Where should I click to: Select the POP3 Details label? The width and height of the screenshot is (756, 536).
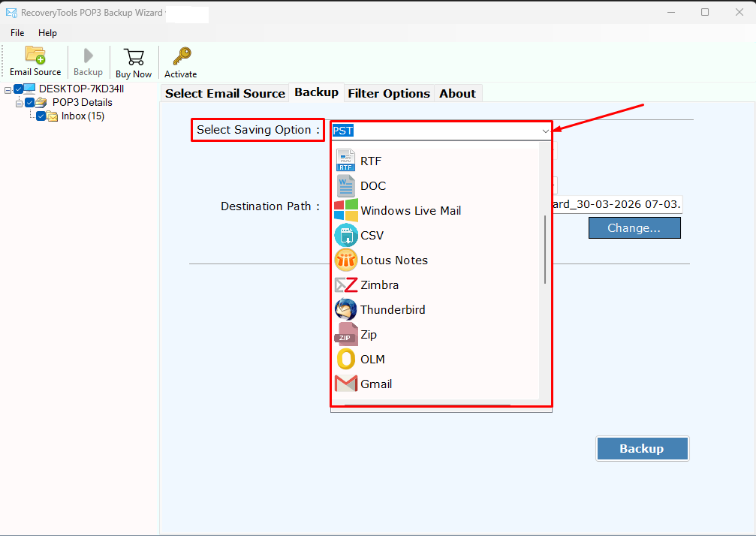(82, 102)
